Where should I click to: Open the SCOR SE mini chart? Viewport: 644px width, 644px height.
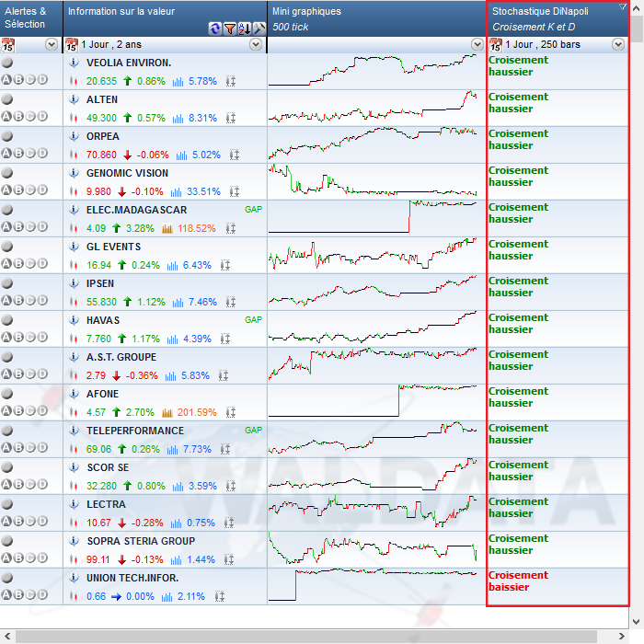click(373, 475)
